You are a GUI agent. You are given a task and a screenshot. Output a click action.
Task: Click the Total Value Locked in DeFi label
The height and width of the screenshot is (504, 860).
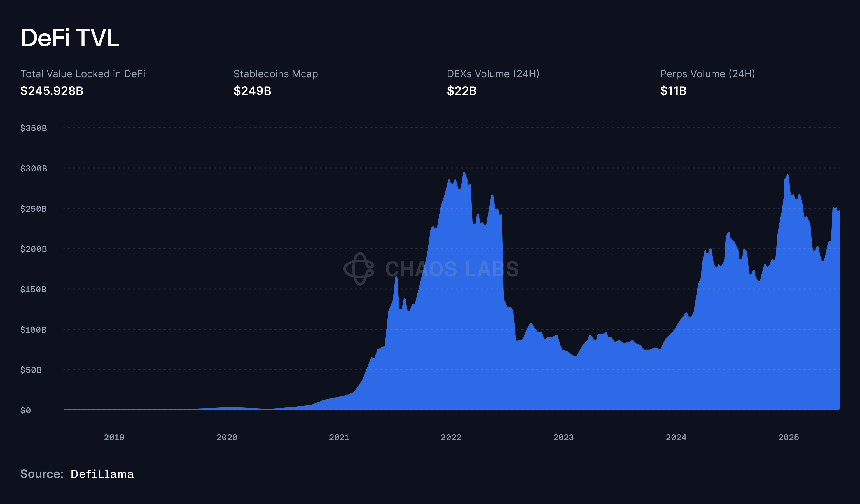83,74
